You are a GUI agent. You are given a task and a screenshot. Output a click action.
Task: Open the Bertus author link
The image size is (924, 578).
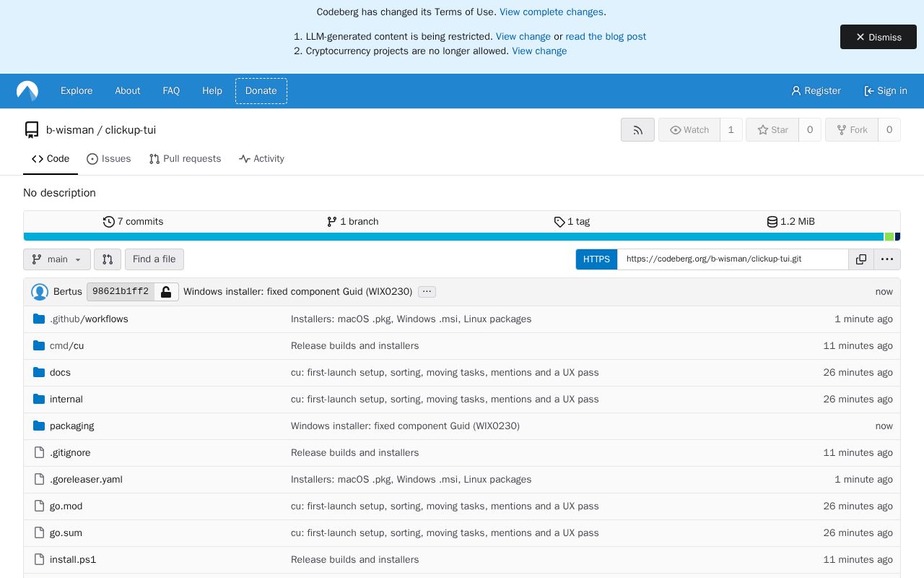click(68, 292)
